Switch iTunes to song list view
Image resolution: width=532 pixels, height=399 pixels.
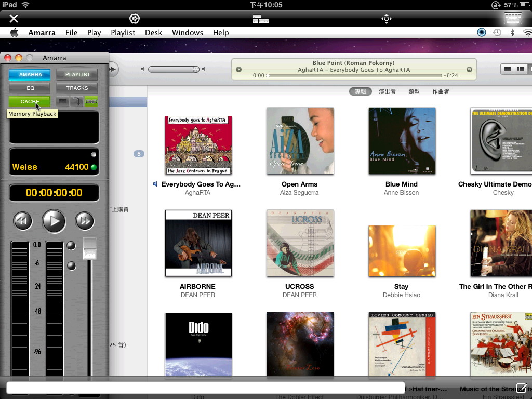point(507,69)
